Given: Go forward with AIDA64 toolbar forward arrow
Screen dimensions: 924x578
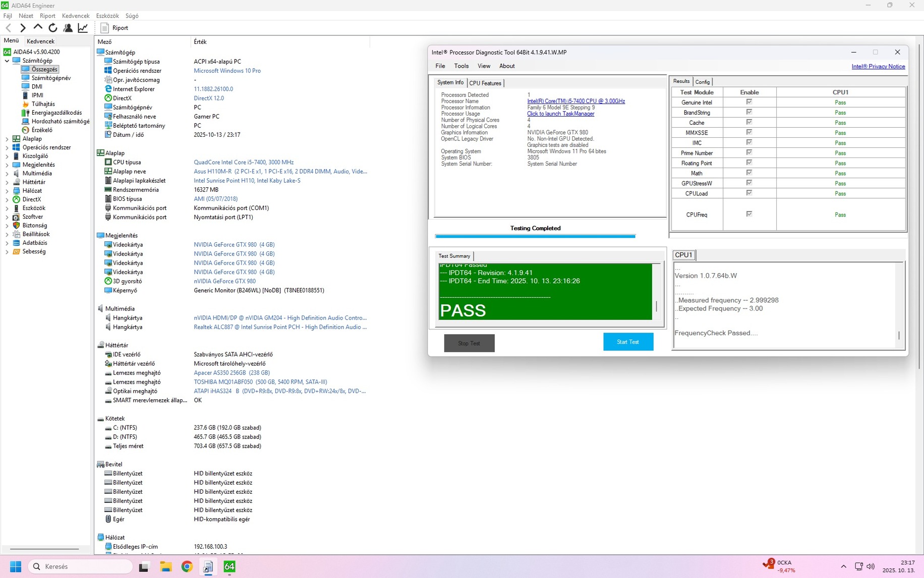Looking at the screenshot, I should click(23, 28).
